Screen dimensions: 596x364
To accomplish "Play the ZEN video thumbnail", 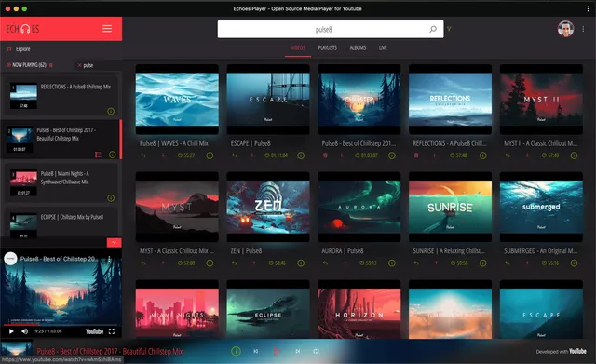I will point(268,207).
